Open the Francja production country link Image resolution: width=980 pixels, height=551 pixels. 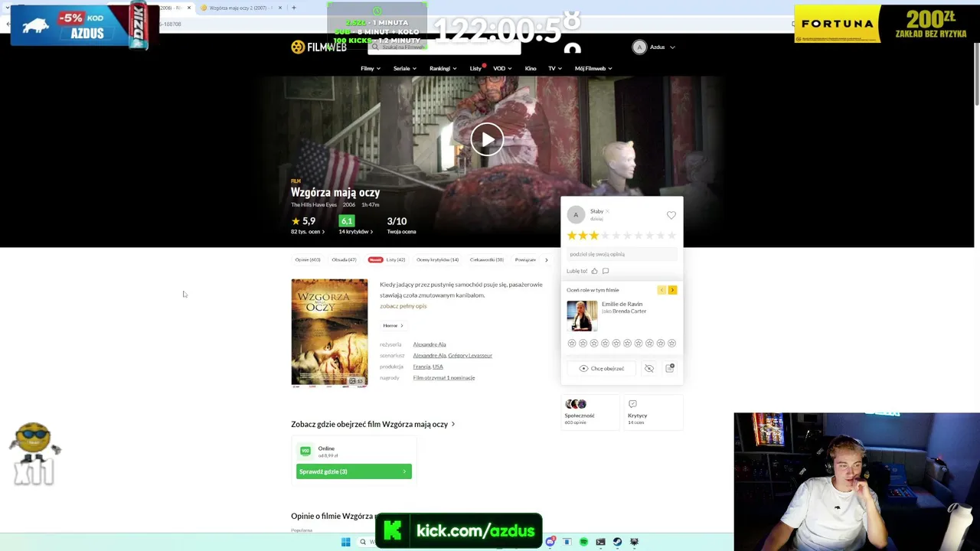(x=421, y=367)
